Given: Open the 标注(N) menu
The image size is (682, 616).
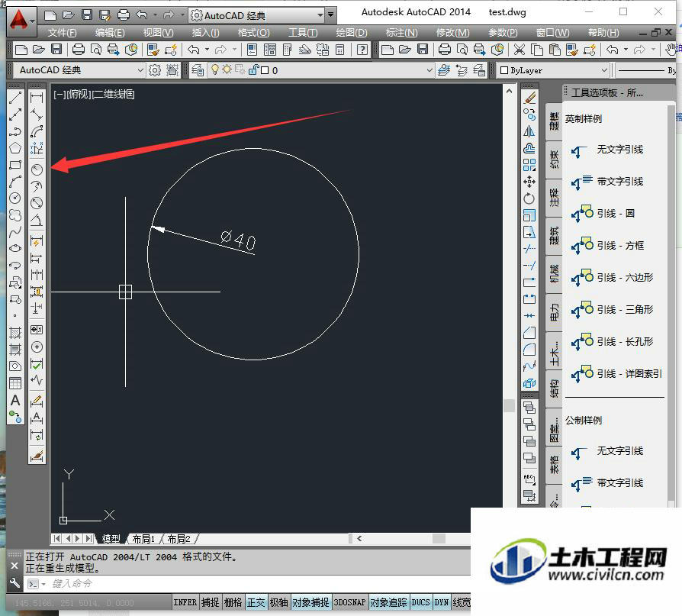Looking at the screenshot, I should coord(401,33).
